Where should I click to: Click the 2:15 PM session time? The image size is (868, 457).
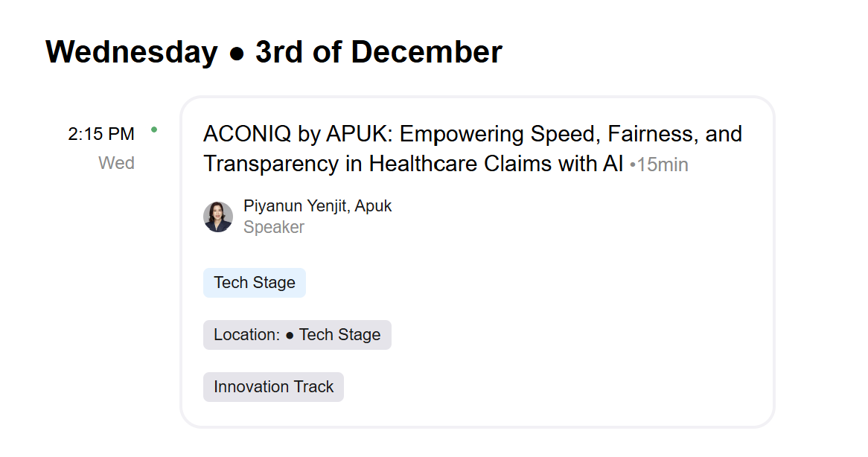[x=101, y=135]
